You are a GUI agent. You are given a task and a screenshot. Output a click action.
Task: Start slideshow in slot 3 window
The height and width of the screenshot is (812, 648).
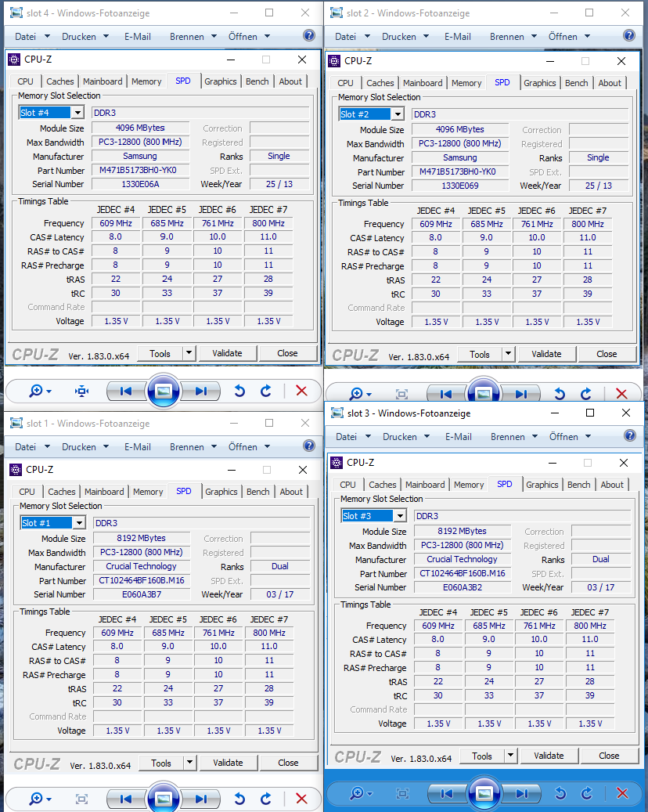click(x=484, y=793)
